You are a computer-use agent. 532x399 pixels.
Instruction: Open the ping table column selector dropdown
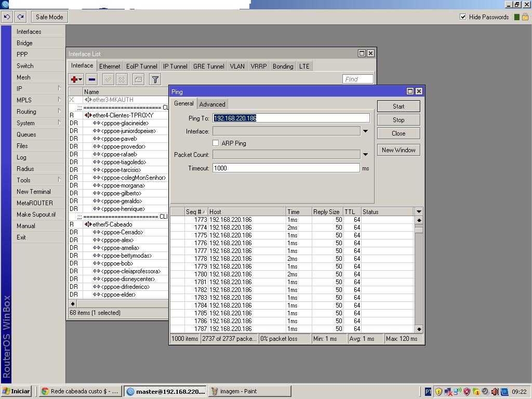419,211
